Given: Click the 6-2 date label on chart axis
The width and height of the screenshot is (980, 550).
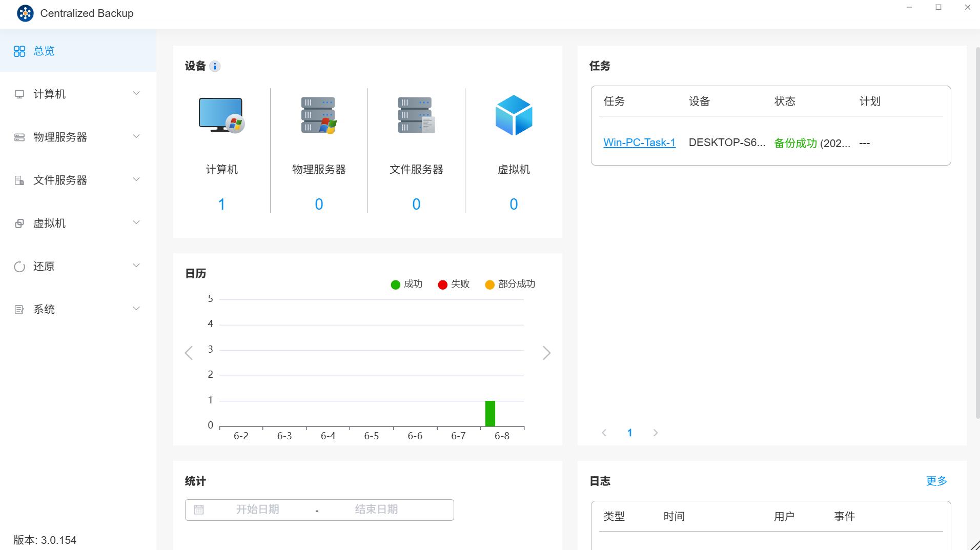Looking at the screenshot, I should (241, 436).
